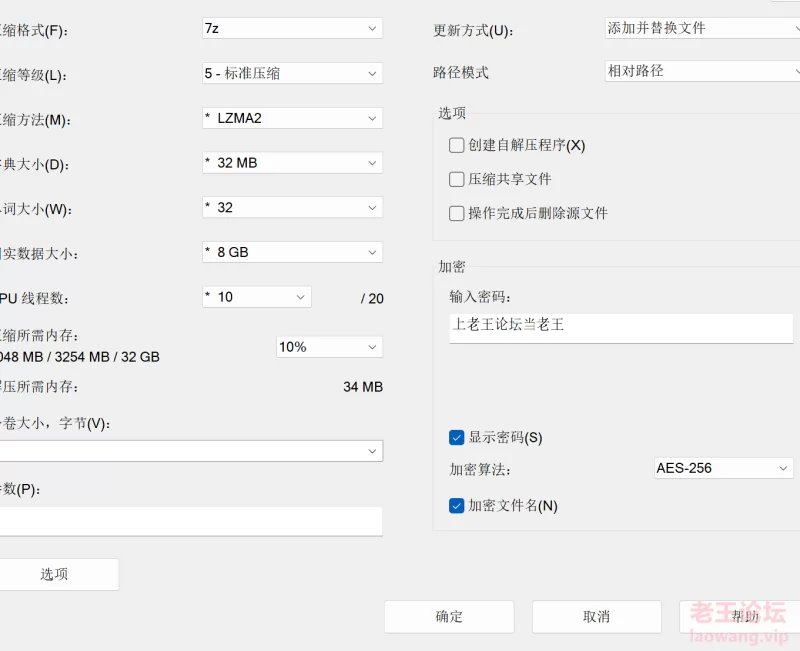Click the password input field
This screenshot has height=651, width=800.
[621, 328]
